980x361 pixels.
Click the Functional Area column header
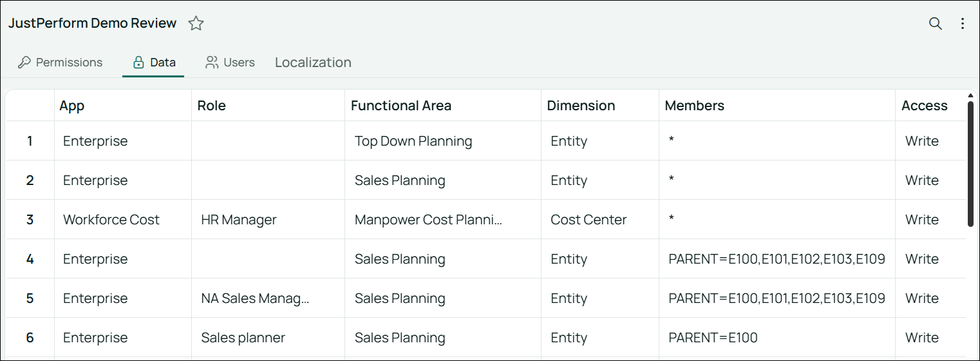coord(443,106)
